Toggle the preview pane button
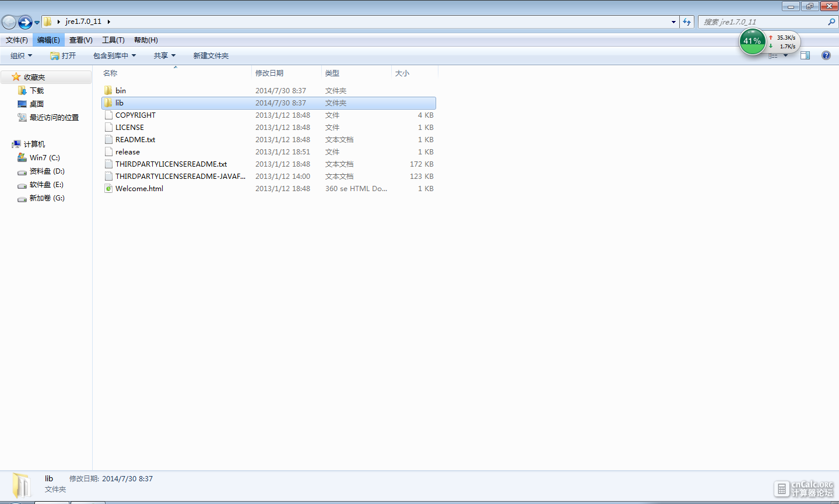This screenshot has width=839, height=504. [805, 56]
